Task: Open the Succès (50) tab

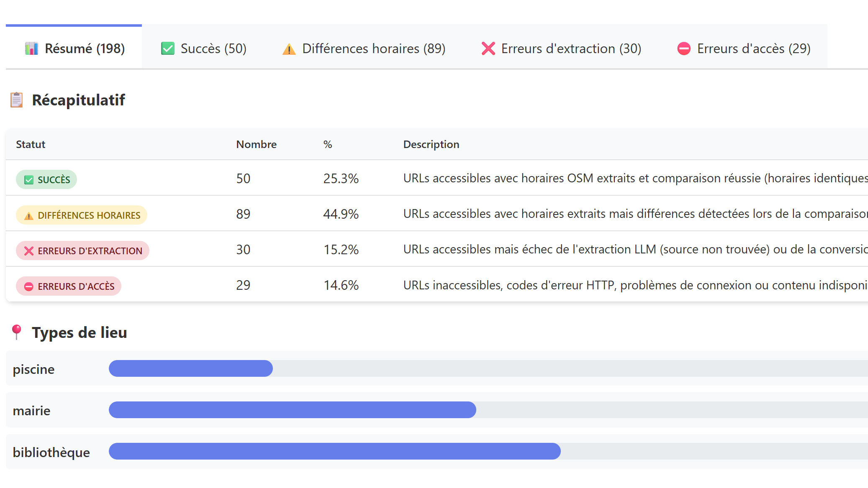Action: [x=204, y=48]
